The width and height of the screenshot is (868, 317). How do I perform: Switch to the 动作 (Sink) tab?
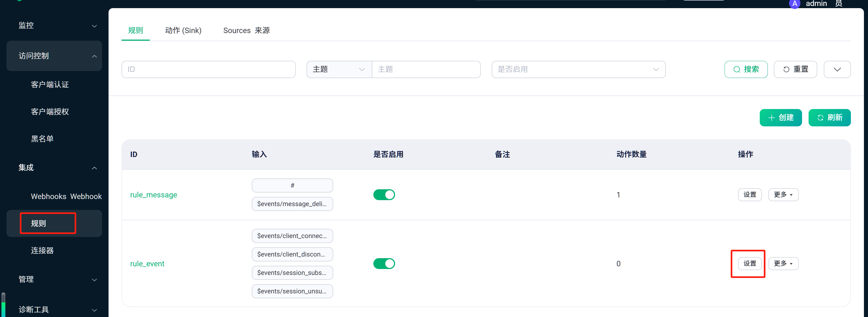[x=183, y=31]
